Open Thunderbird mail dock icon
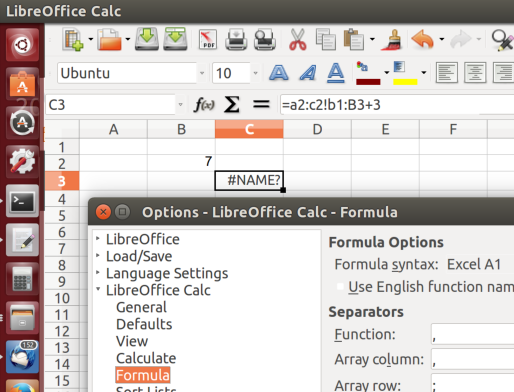 pos(22,357)
